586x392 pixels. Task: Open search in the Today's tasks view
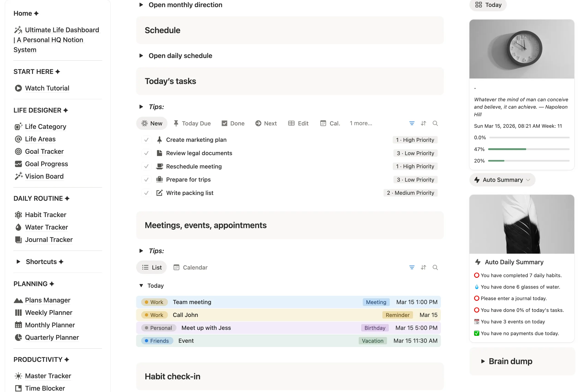[435, 123]
